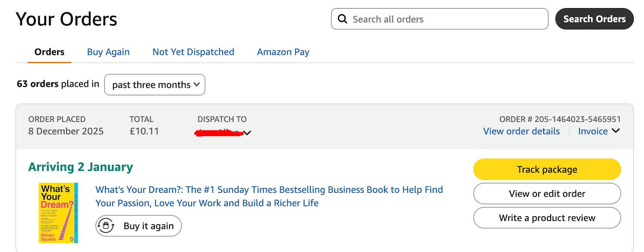Click the circular arrows Buy it again icon
The width and height of the screenshot is (644, 252).
coord(106,226)
